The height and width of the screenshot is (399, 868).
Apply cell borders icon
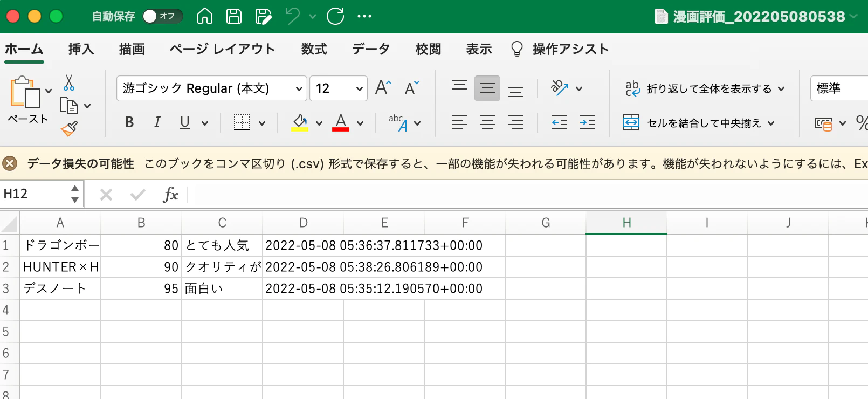tap(242, 122)
